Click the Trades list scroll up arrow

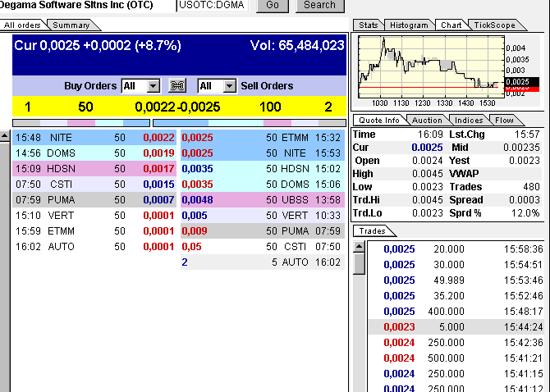pos(359,247)
